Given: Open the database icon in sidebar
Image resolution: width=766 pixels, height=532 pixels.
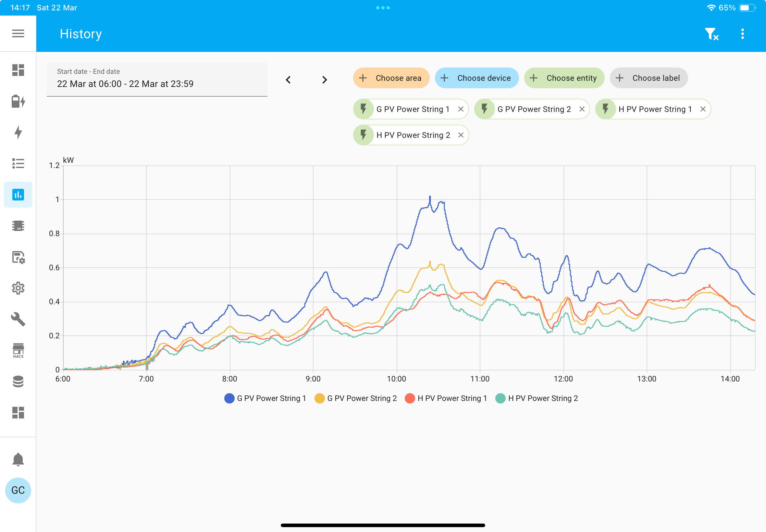Looking at the screenshot, I should [18, 381].
